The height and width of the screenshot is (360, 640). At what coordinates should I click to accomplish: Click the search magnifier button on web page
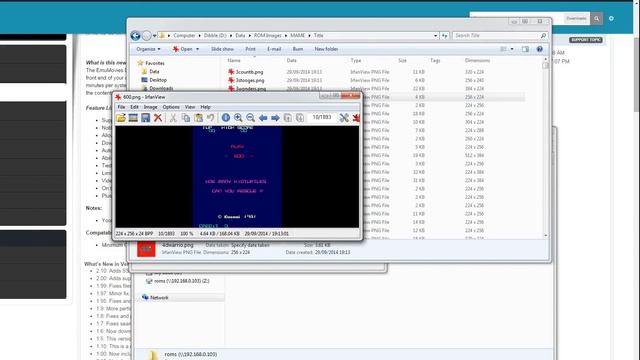click(596, 18)
